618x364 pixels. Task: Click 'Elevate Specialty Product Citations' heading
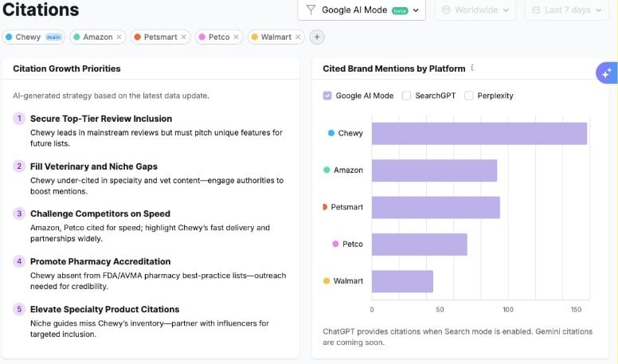105,309
